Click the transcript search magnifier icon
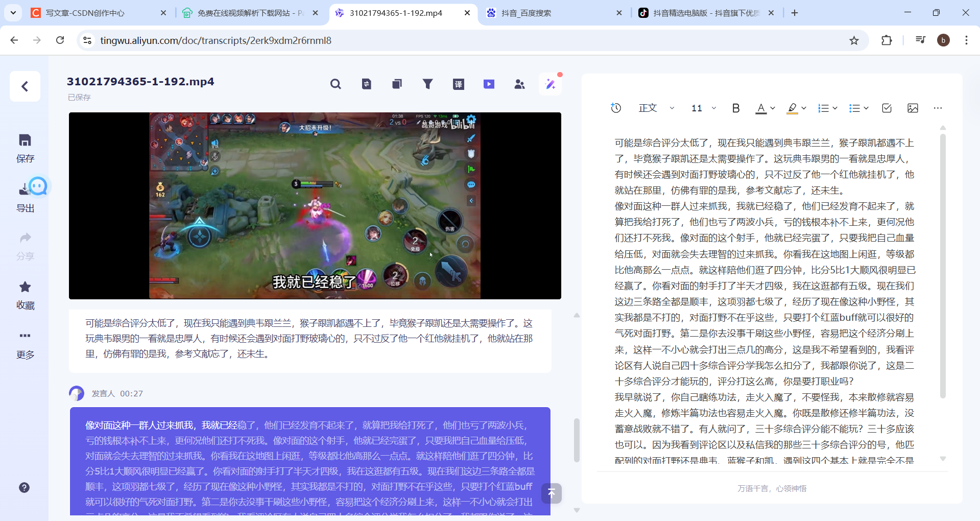 336,84
